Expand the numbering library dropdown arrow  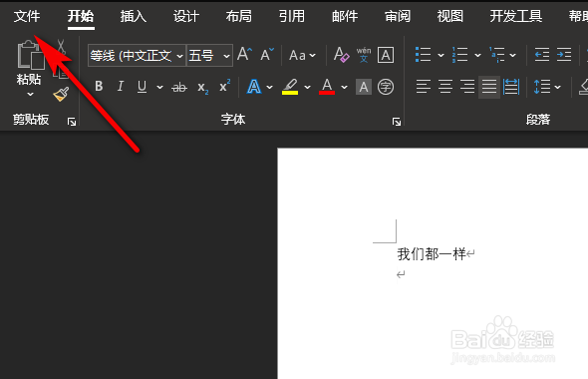coord(477,56)
